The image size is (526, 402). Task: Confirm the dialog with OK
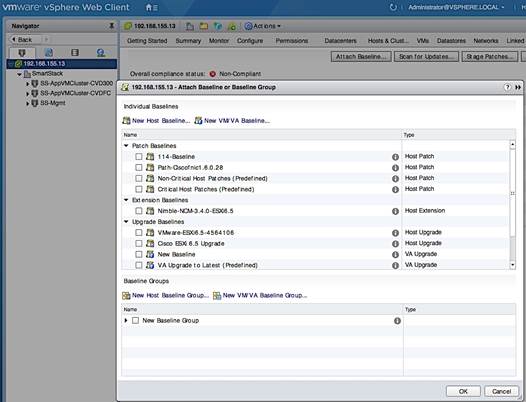point(463,391)
